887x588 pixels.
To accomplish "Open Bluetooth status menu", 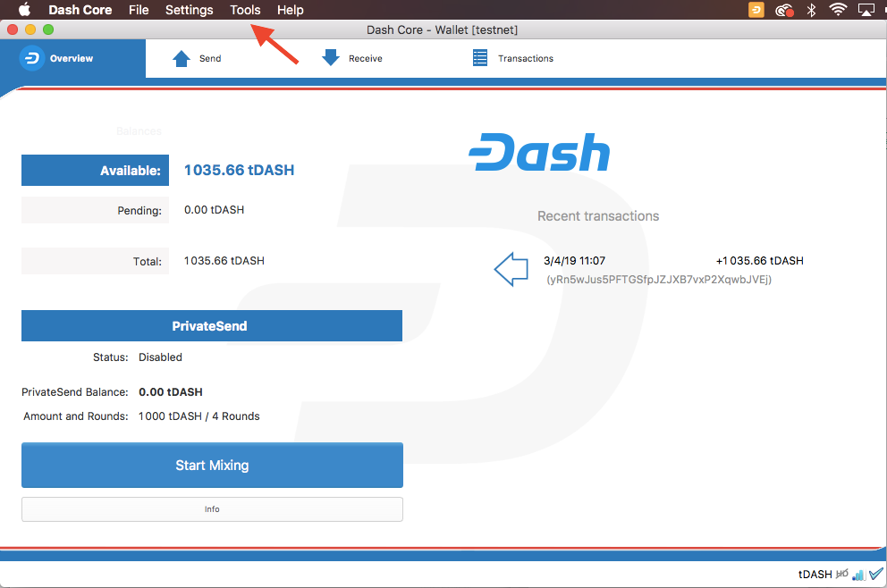I will tap(811, 10).
